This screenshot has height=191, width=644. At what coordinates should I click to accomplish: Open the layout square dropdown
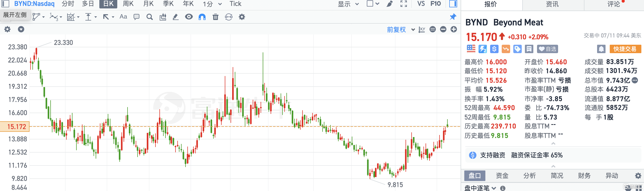(373, 4)
